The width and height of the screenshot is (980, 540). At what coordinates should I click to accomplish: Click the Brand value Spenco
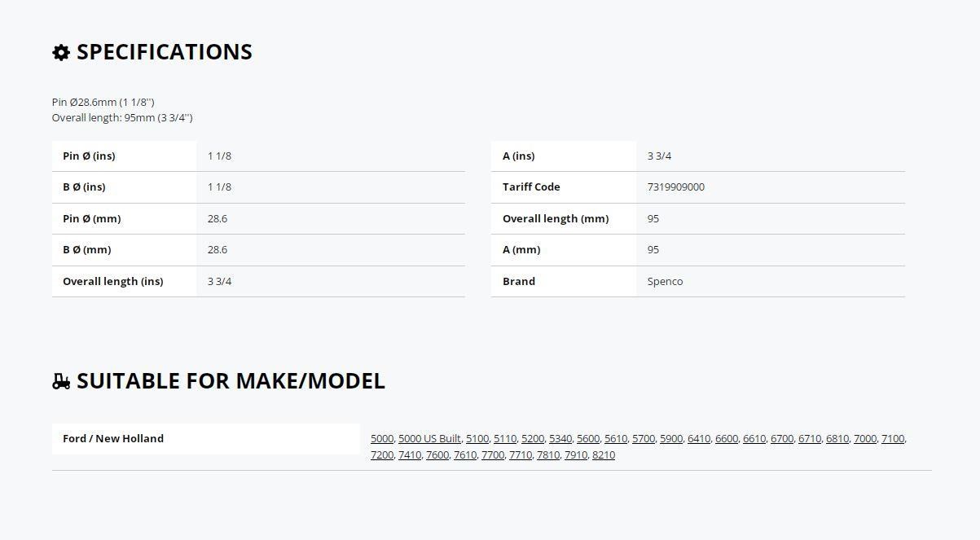click(665, 282)
